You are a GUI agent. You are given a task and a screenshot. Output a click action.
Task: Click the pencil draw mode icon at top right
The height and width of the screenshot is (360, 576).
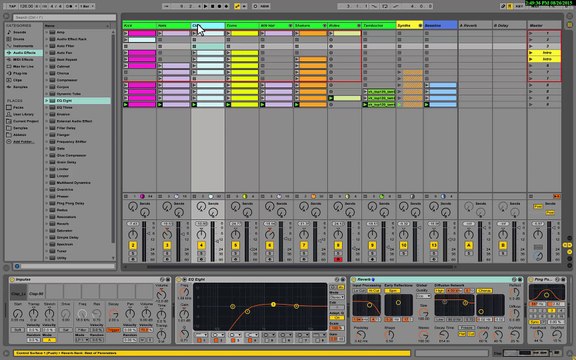point(503,6)
